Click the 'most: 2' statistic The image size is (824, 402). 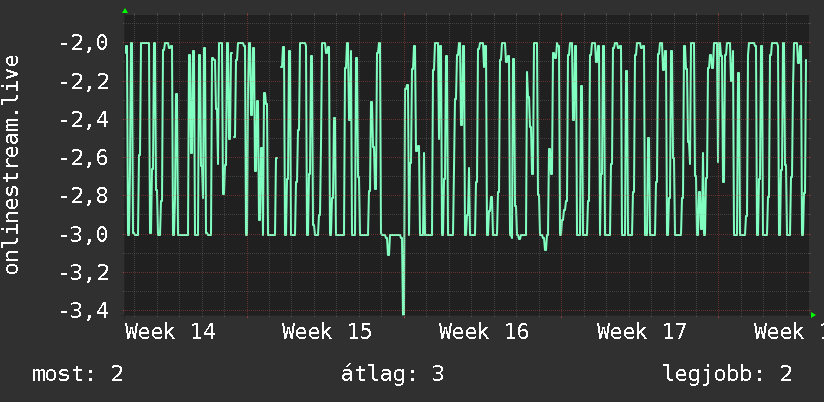(x=78, y=374)
